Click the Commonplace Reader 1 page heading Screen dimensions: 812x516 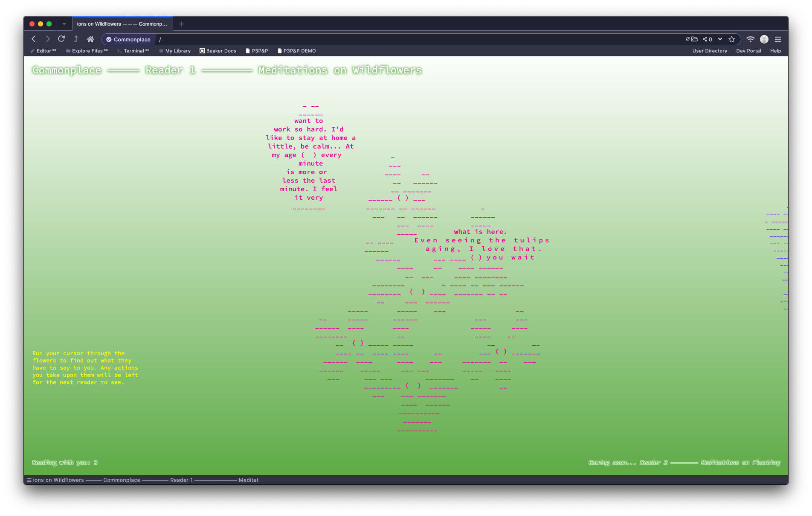click(227, 70)
